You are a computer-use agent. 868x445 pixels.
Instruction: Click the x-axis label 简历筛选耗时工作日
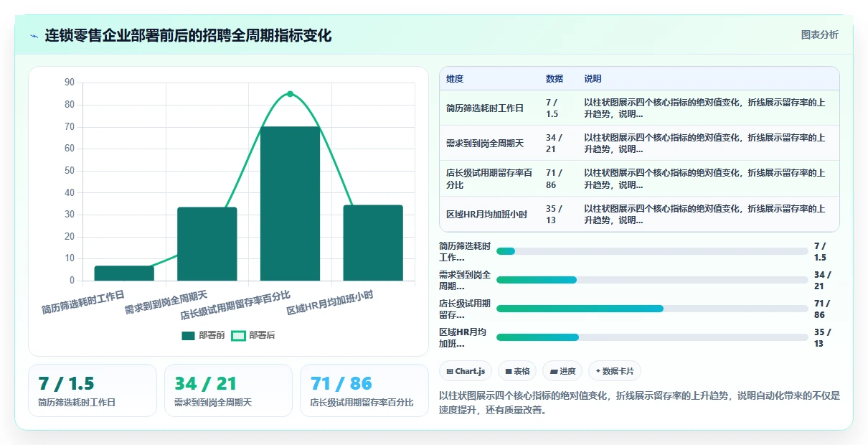coord(82,302)
